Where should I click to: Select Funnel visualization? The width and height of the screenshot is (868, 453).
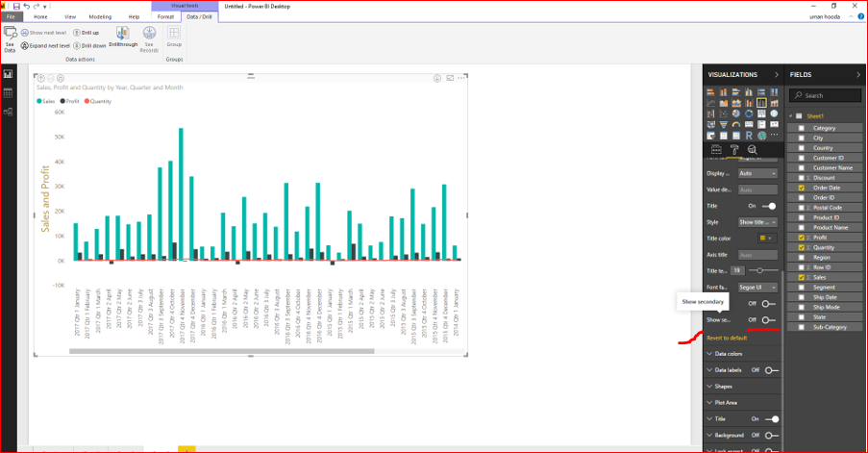point(724,125)
